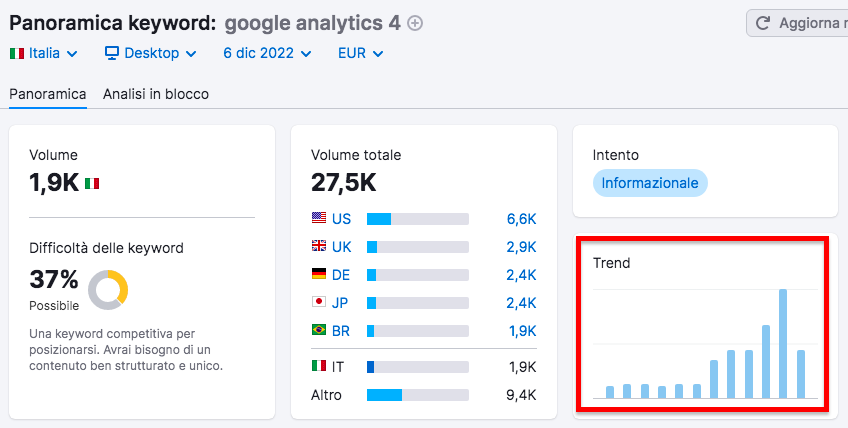Switch to the Panoramica tab
Image resolution: width=848 pixels, height=428 pixels.
(47, 94)
